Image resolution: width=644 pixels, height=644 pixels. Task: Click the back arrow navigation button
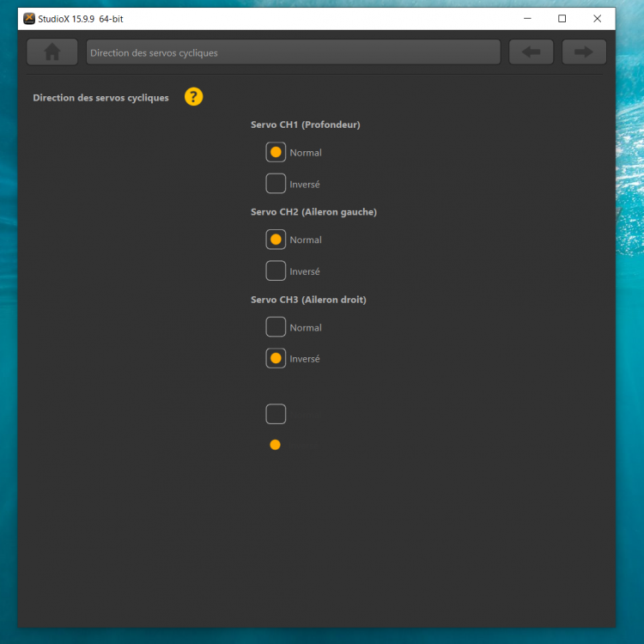pos(531,52)
